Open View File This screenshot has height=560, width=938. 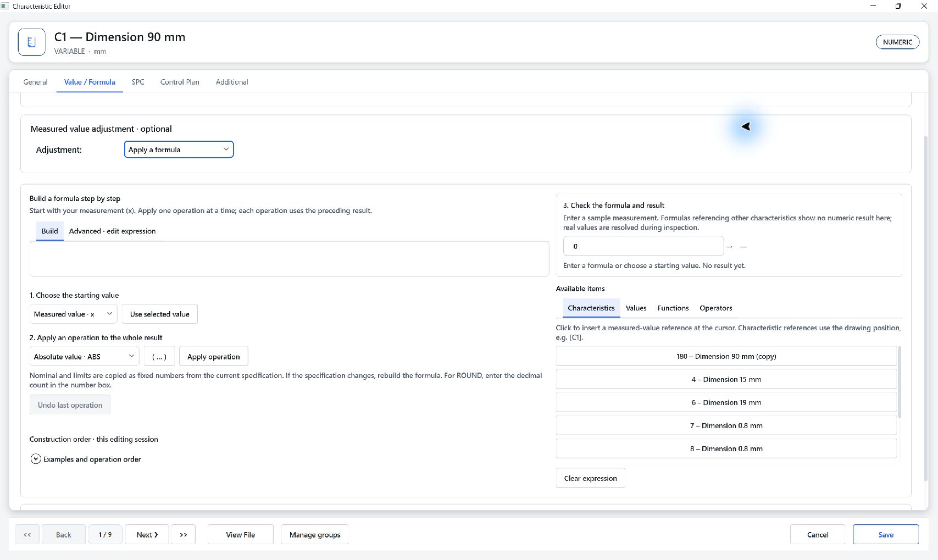point(241,535)
